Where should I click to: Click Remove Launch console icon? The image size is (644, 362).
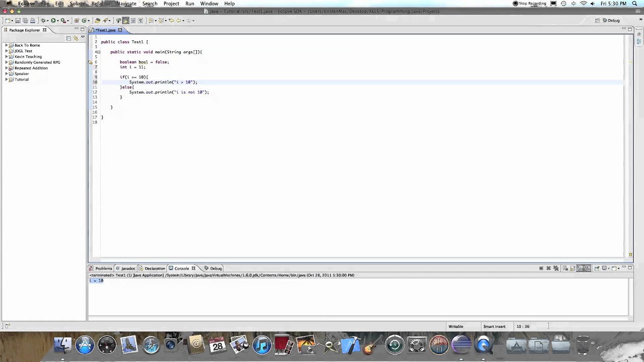coord(548,268)
